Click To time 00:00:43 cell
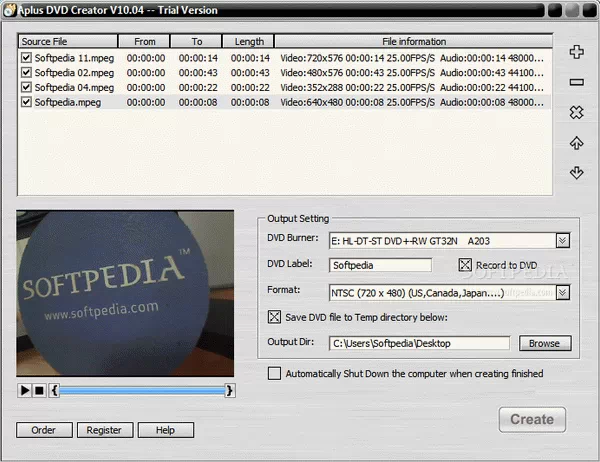 (198, 72)
